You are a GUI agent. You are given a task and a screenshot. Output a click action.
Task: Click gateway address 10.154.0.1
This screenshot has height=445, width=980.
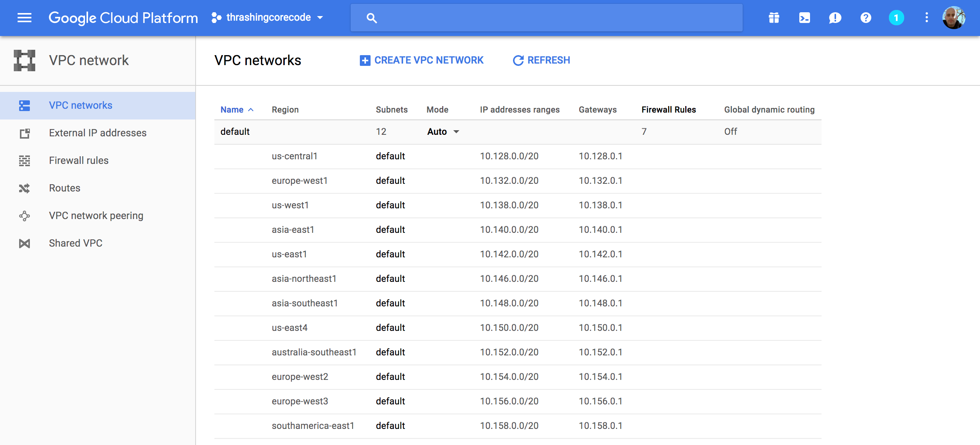click(600, 377)
